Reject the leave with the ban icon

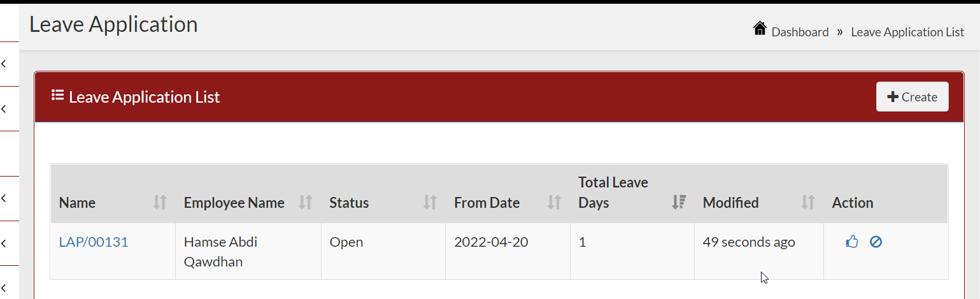click(876, 242)
